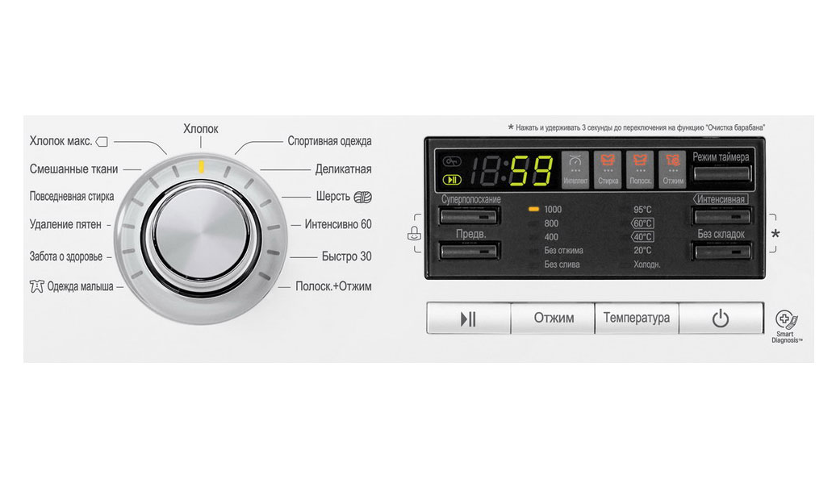Choose the Повседневная стирка program
The width and height of the screenshot is (836, 504).
[x=72, y=196]
